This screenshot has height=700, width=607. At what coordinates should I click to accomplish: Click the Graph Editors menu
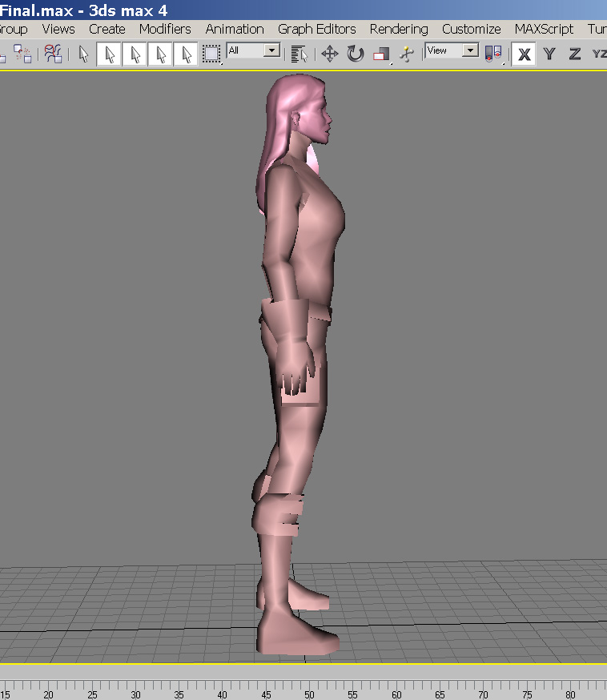[x=317, y=29]
